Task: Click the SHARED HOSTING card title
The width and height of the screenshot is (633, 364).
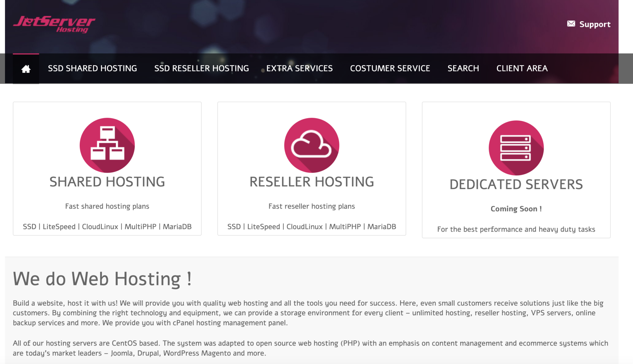Action: click(x=107, y=182)
